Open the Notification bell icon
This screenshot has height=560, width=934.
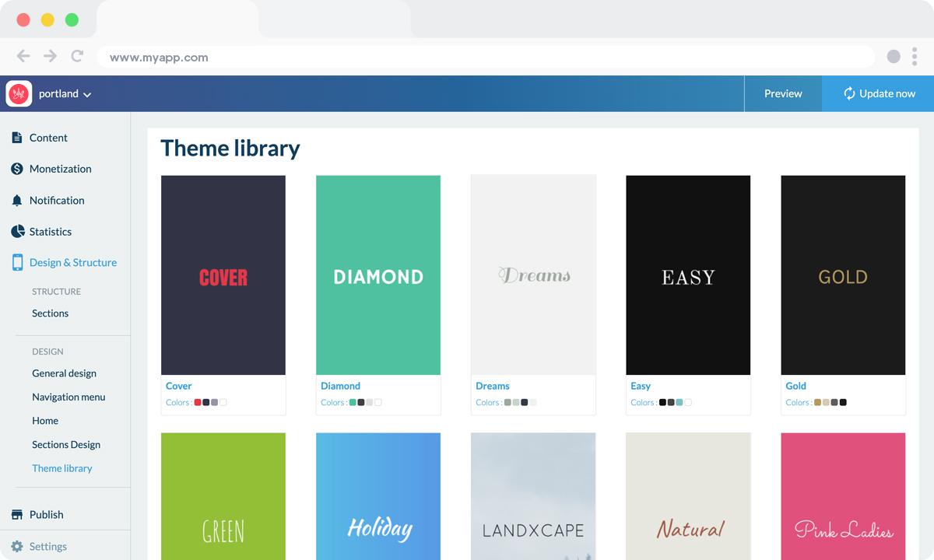(17, 200)
